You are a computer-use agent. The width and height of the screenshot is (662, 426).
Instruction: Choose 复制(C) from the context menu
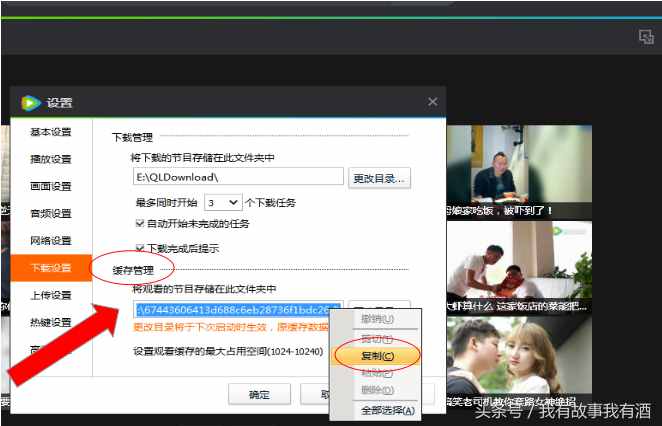tap(377, 356)
